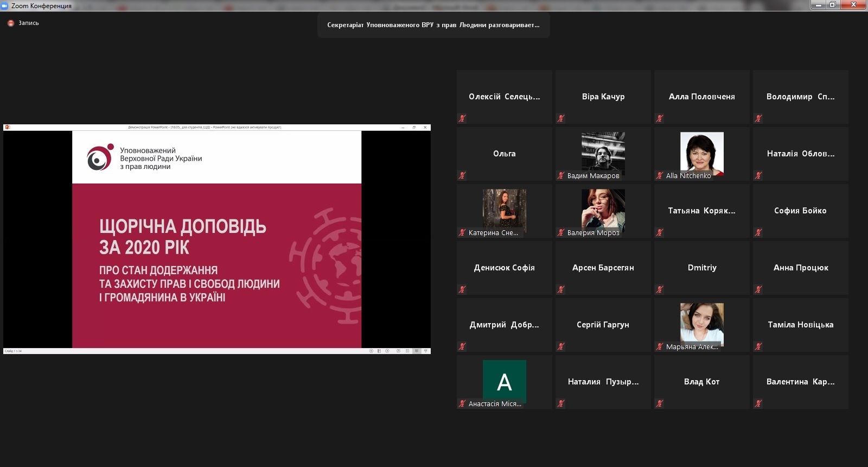Click the active speaker notification banner
Screen dimensions: 868x467
click(x=433, y=25)
